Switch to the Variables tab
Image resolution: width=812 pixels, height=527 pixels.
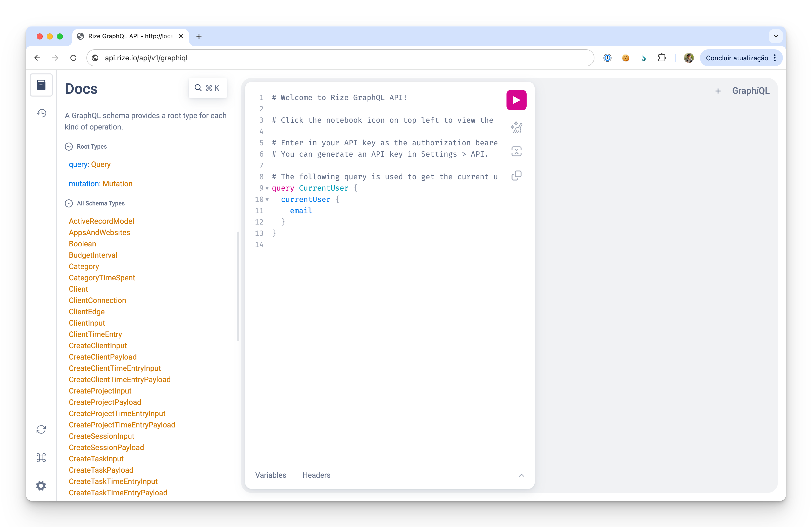[271, 475]
